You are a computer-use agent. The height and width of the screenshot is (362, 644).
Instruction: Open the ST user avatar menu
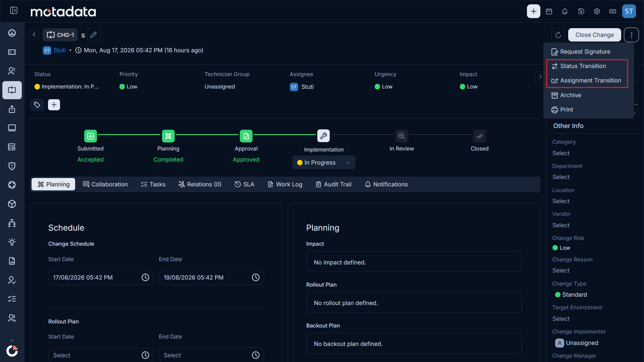coord(629,11)
